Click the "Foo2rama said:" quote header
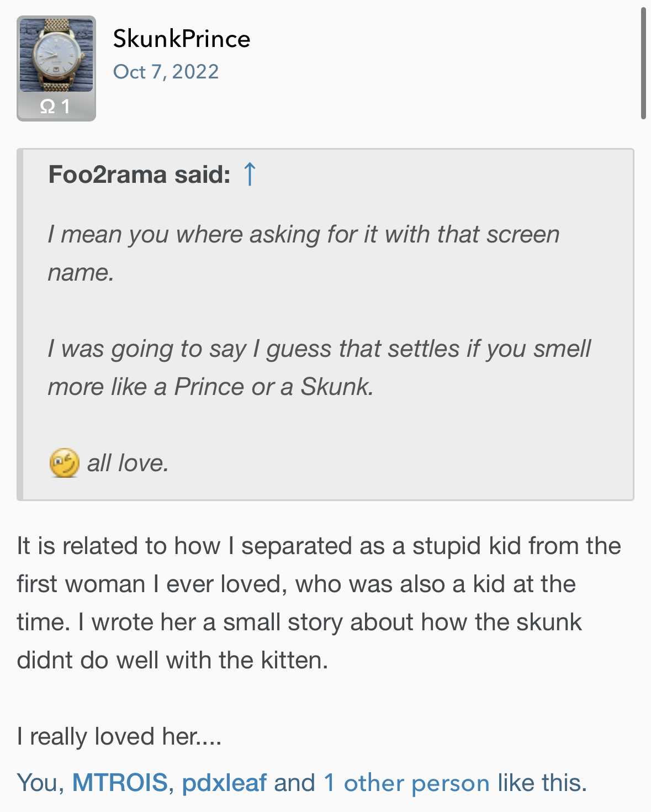Screen dimensions: 651x812 point(139,175)
